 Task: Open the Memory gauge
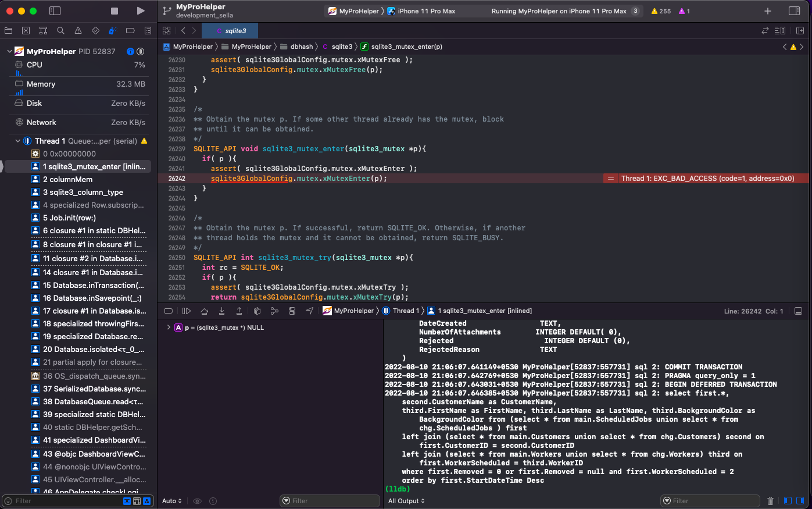tap(80, 84)
